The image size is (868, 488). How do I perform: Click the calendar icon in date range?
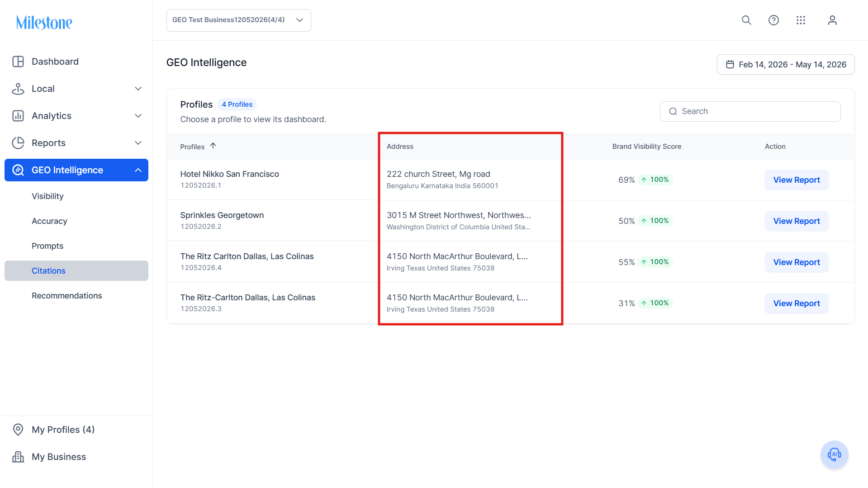pos(730,65)
